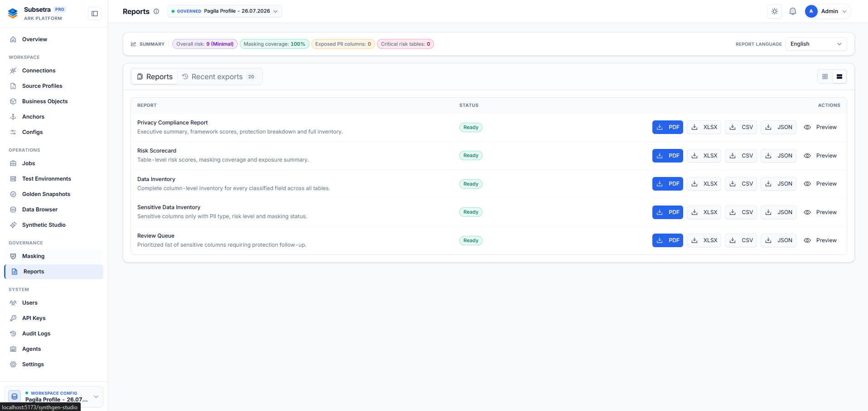The width and height of the screenshot is (868, 411).
Task: Export Data Inventory as XLSX
Action: pos(704,184)
